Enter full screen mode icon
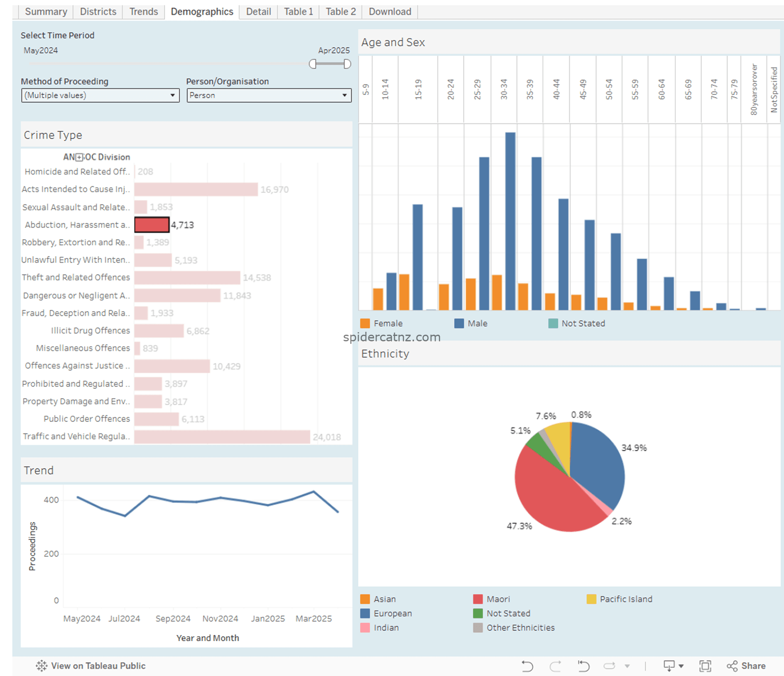The image size is (784, 676). (705, 666)
